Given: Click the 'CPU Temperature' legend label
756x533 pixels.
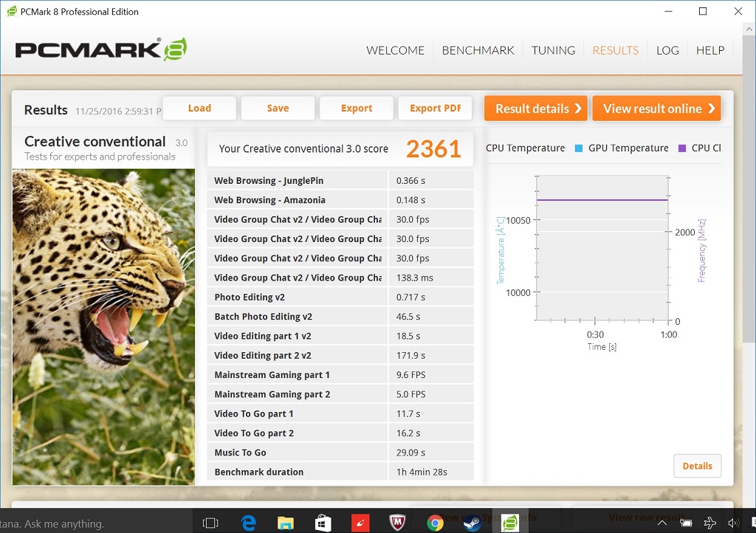Looking at the screenshot, I should (x=525, y=148).
